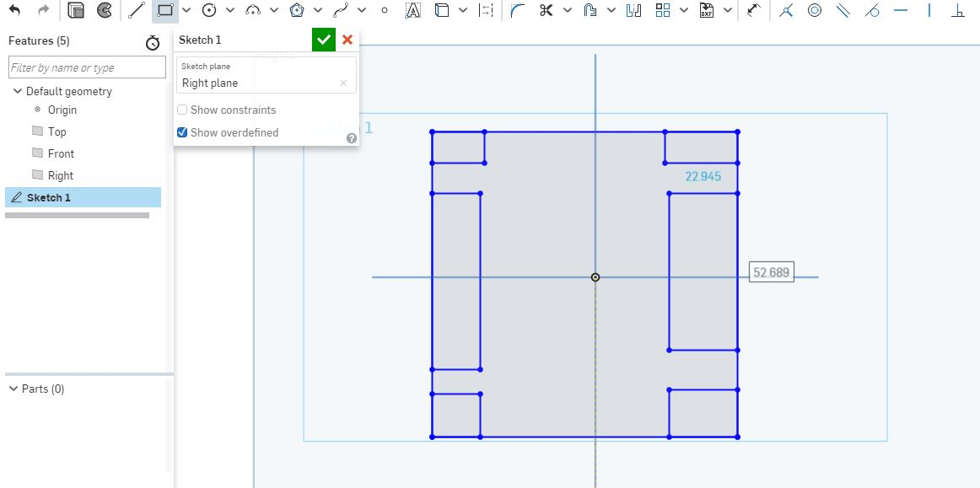980x488 pixels.
Task: Open the trim tool dropdown arrow
Action: pos(567,10)
